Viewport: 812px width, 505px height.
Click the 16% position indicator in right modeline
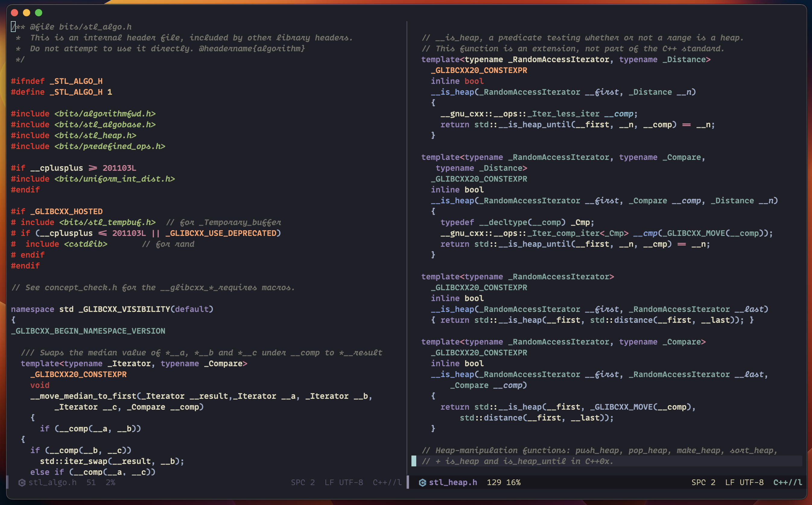tap(513, 482)
